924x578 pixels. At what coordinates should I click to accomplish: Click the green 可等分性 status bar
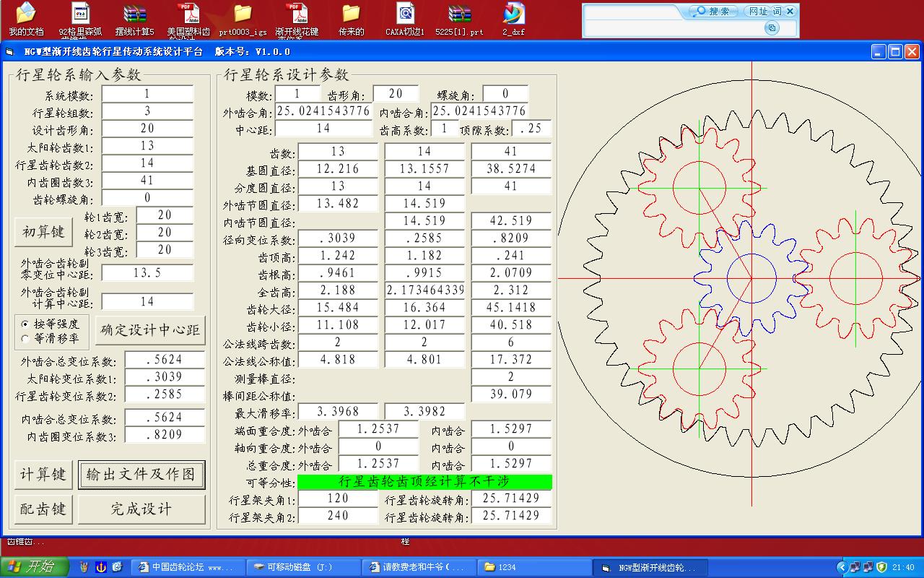coord(424,481)
